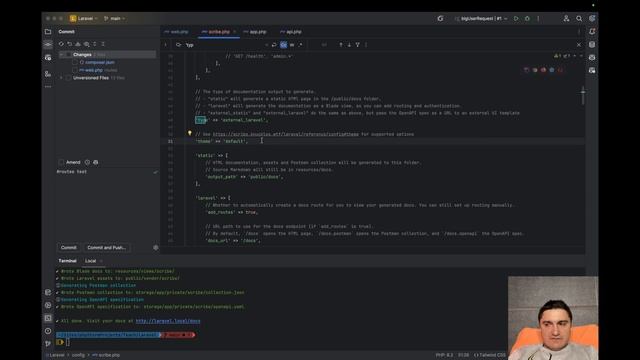
Task: Open the Local terminal tab dropdown arrow
Action: click(x=101, y=261)
